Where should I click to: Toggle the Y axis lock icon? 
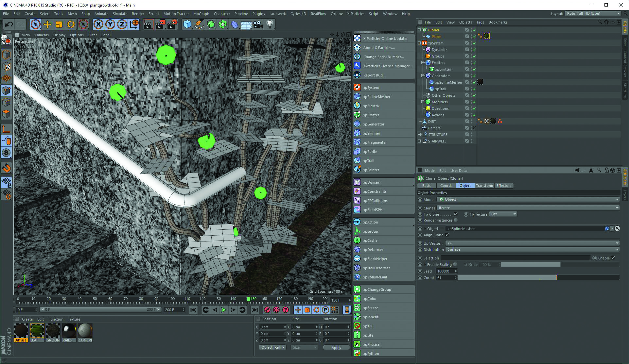click(110, 24)
